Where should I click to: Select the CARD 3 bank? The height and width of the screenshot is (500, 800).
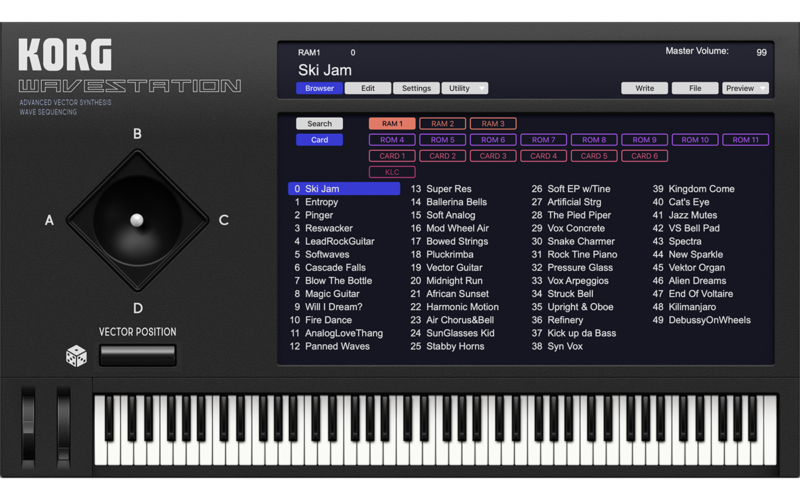(x=493, y=156)
